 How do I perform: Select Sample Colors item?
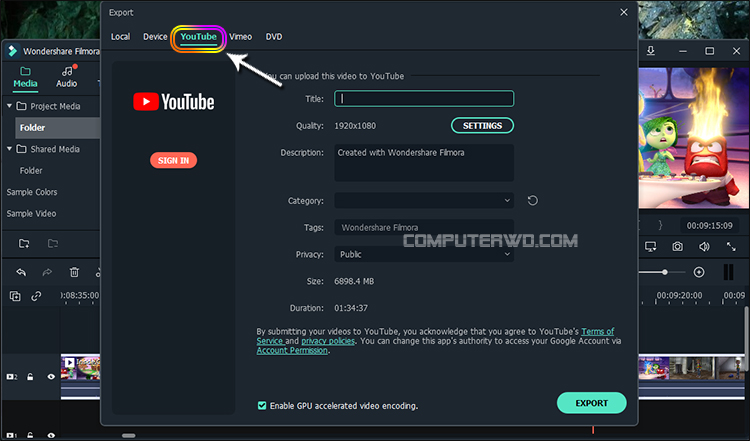coord(32,192)
